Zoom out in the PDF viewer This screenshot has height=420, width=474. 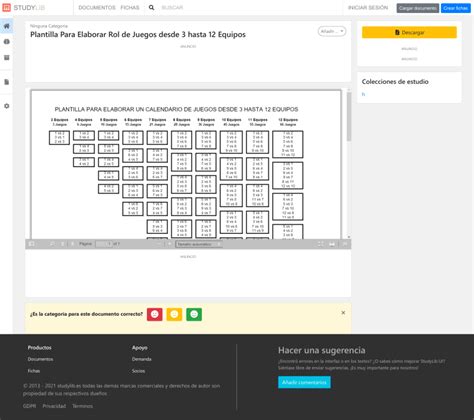(x=159, y=244)
